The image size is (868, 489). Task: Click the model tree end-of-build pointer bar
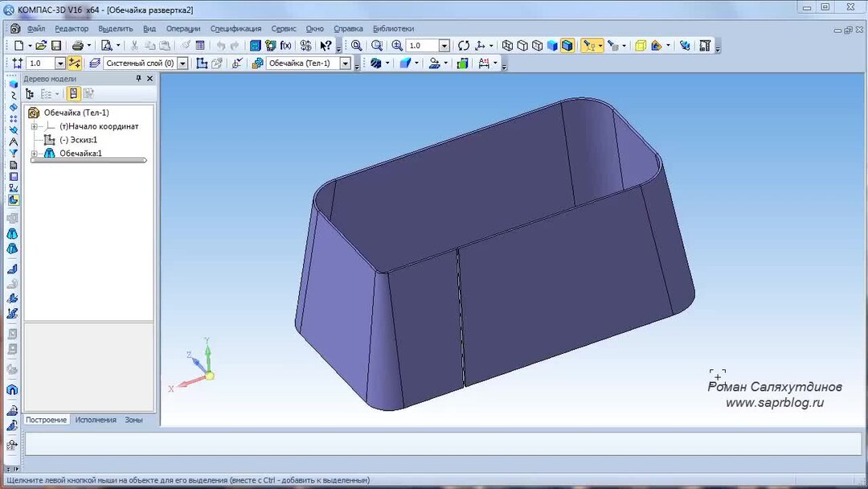click(88, 161)
